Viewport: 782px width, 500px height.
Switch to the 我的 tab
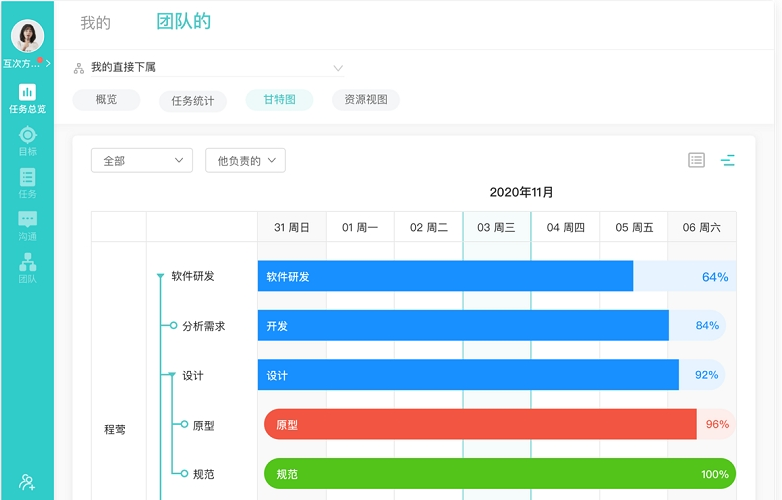(x=96, y=23)
